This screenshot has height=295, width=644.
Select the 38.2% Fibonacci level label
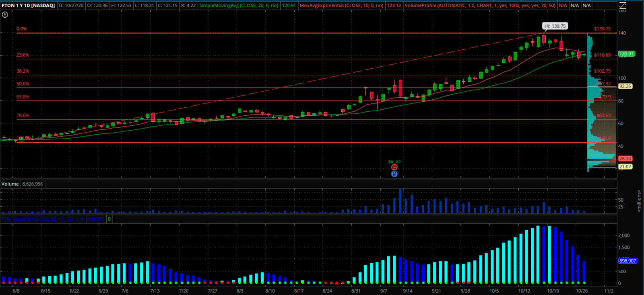tap(23, 71)
